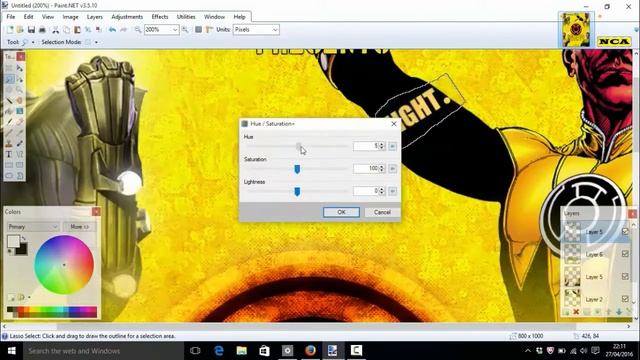
Task: Toggle visibility of Layer 5 below Layer 6
Action: tap(625, 276)
